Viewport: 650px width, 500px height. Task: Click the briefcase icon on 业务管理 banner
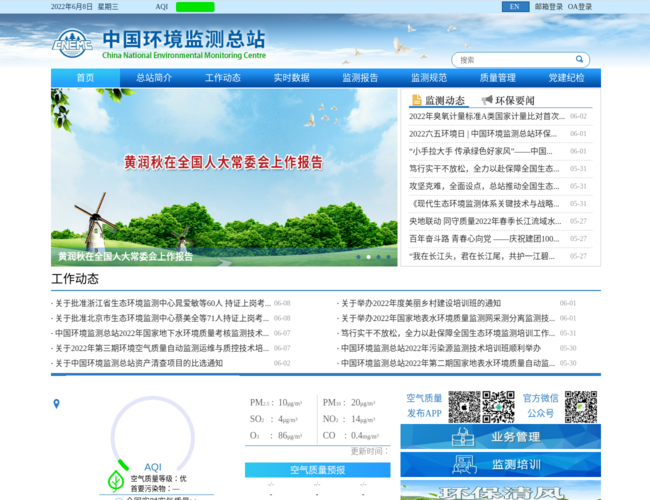[x=463, y=437]
